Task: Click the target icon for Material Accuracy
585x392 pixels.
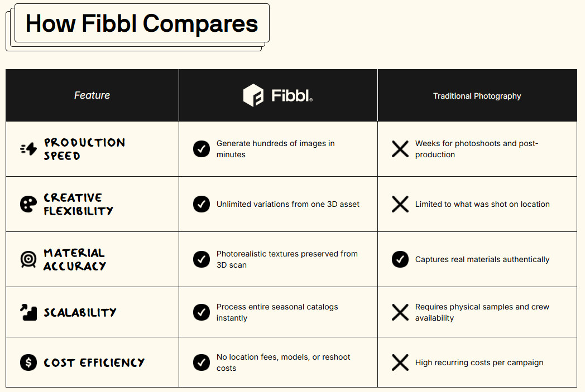Action: [28, 259]
